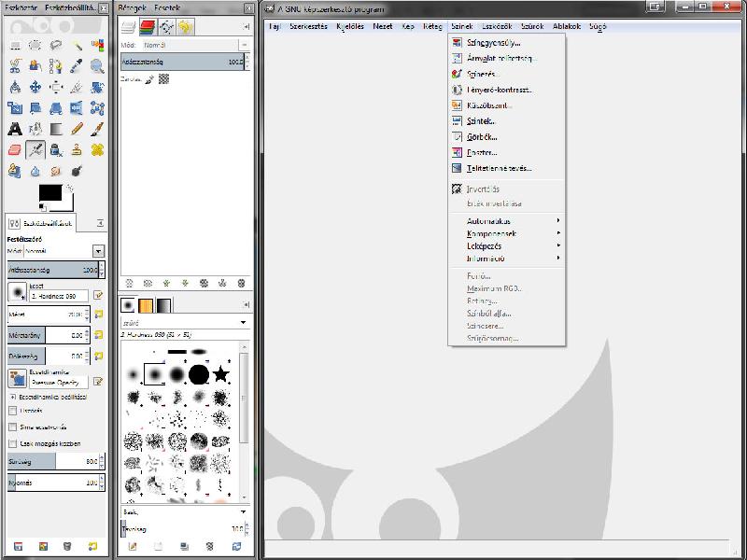Select the Paths tool in the toolbox
This screenshot has height=560, width=747.
(x=56, y=66)
